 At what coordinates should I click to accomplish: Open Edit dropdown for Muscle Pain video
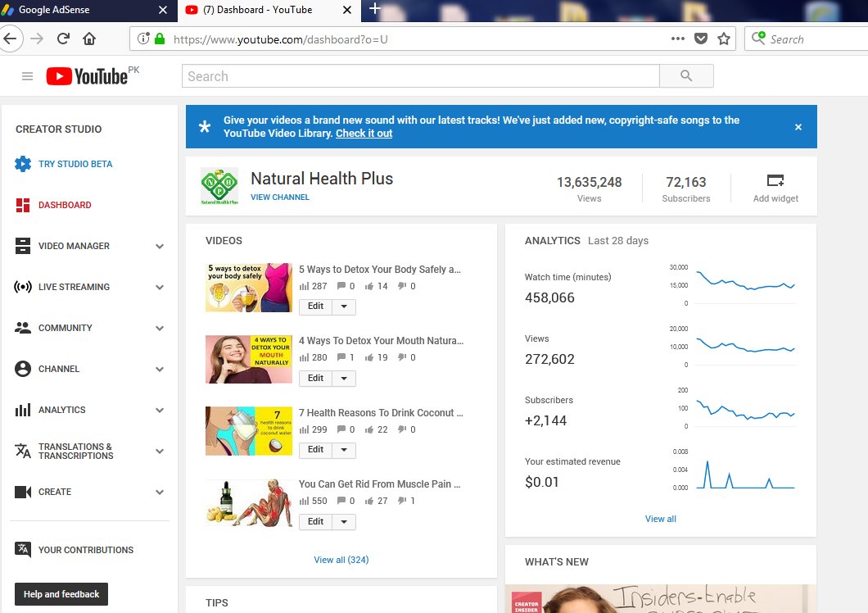(344, 522)
